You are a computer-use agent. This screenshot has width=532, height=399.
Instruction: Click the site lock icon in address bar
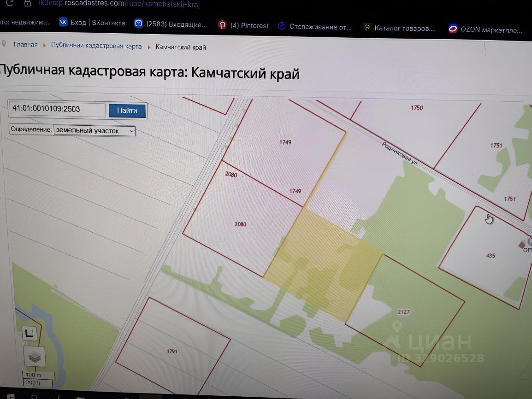click(x=28, y=4)
